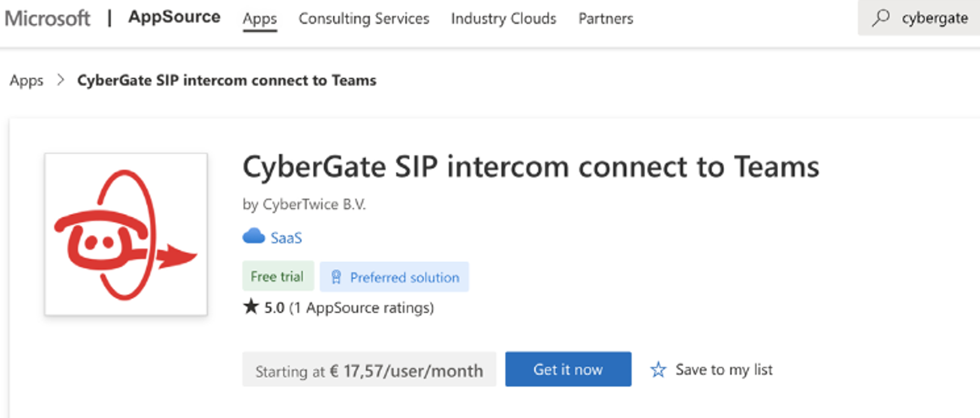Open the AppSource ratings link
Image resolution: width=980 pixels, height=418 pixels.
(369, 308)
